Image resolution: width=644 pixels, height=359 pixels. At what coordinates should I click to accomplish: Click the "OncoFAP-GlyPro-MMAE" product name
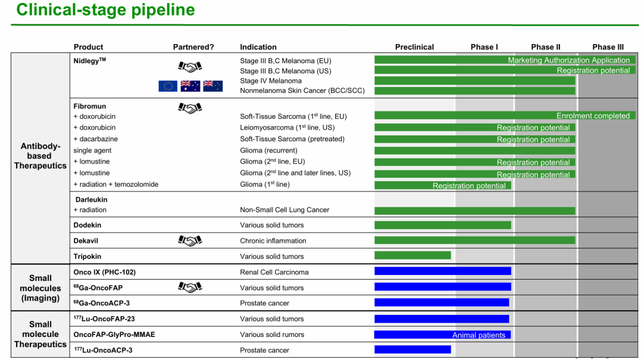(114, 335)
